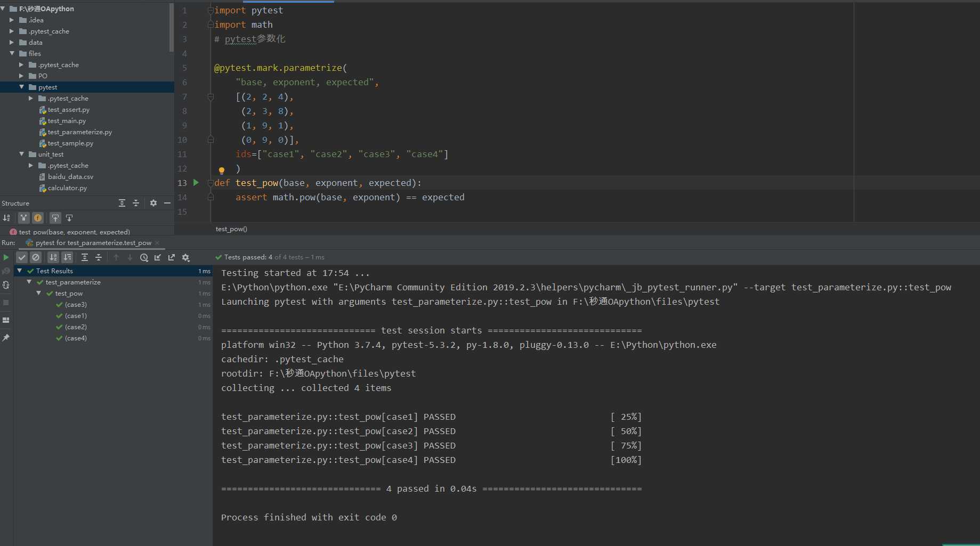Collapse the Test Results root node
The image size is (980, 546).
[20, 271]
